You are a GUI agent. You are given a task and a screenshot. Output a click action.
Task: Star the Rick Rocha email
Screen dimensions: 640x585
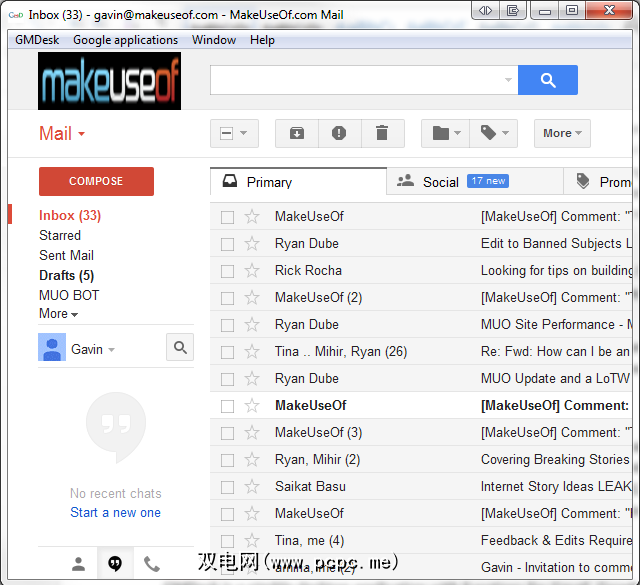[252, 271]
